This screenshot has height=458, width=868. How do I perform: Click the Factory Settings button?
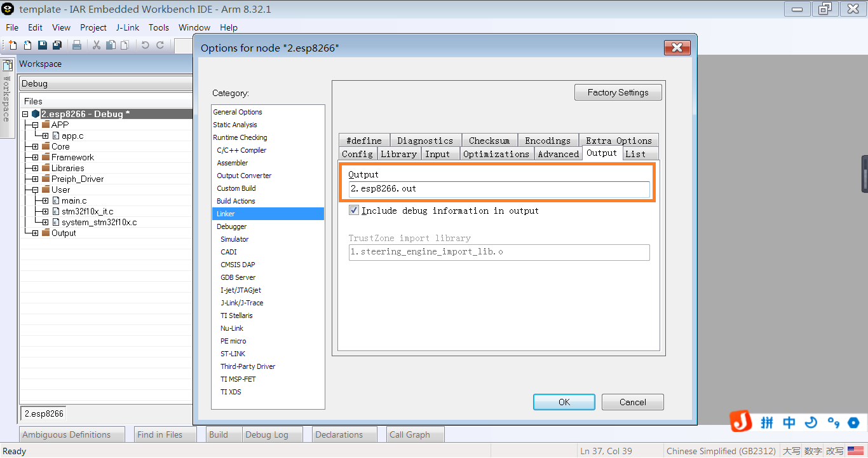click(x=618, y=92)
